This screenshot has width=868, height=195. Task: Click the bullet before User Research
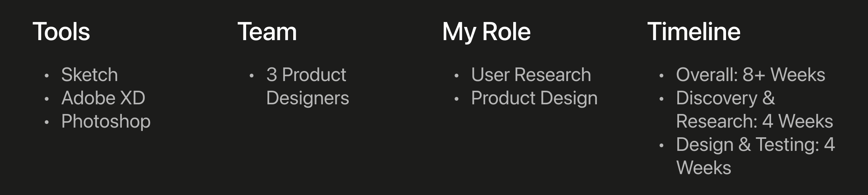(x=457, y=75)
